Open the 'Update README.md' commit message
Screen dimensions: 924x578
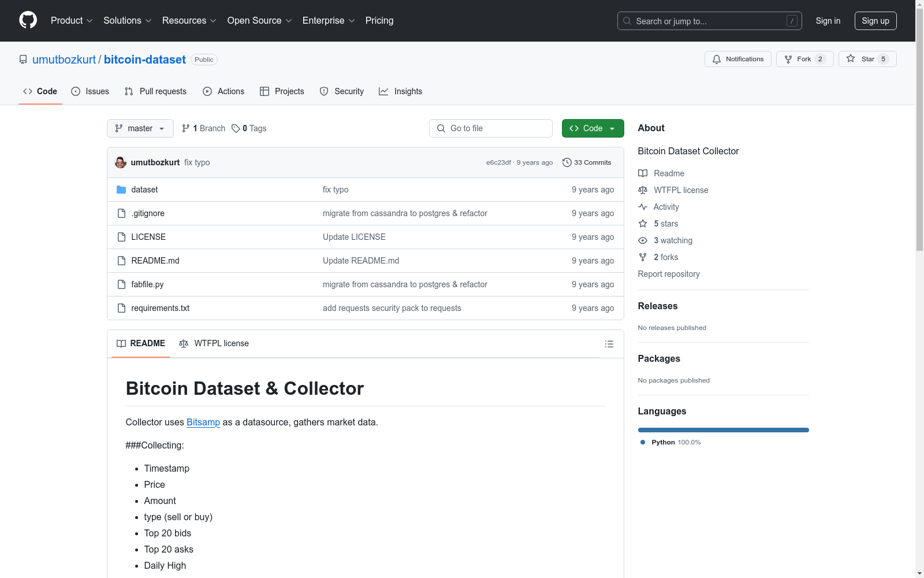(361, 261)
